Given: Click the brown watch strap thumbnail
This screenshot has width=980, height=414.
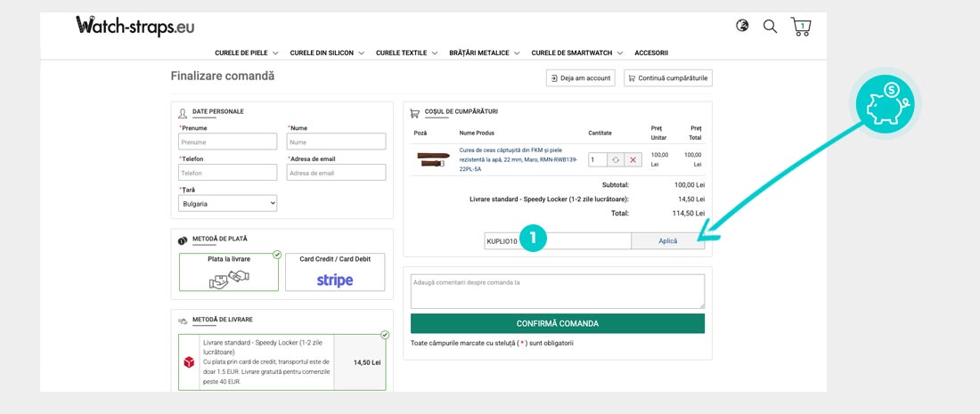Looking at the screenshot, I should tap(433, 159).
